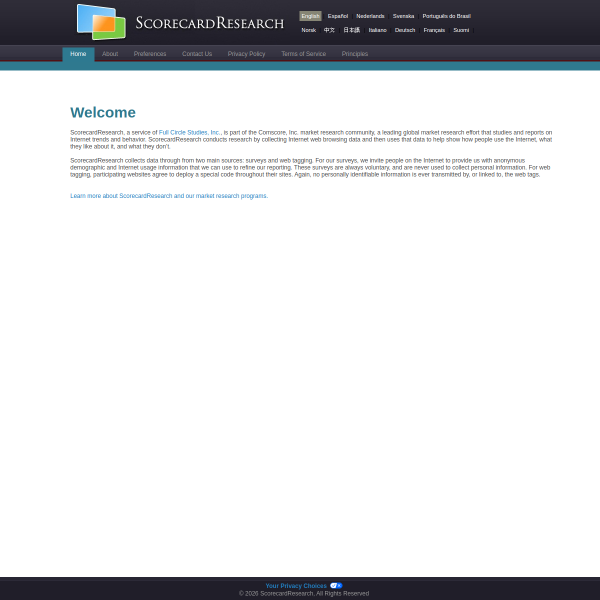Choose Svenska language
Screen dimensions: 600x600
click(403, 16)
